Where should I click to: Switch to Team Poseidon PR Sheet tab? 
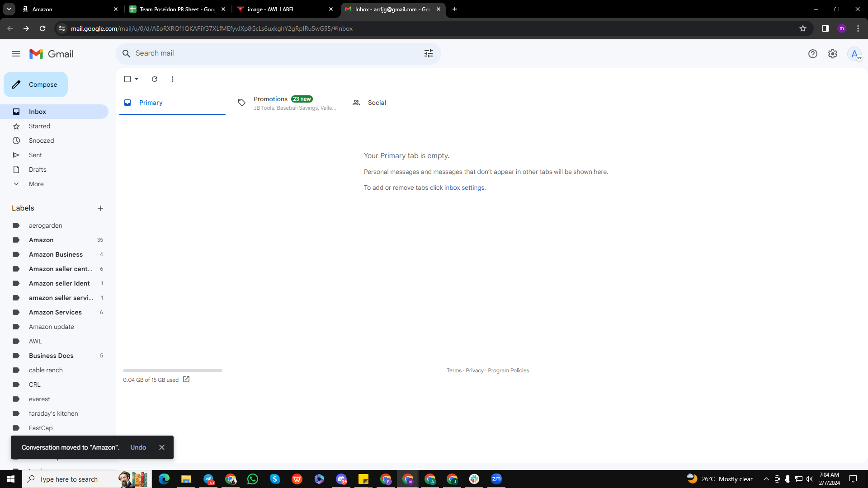pos(177,9)
